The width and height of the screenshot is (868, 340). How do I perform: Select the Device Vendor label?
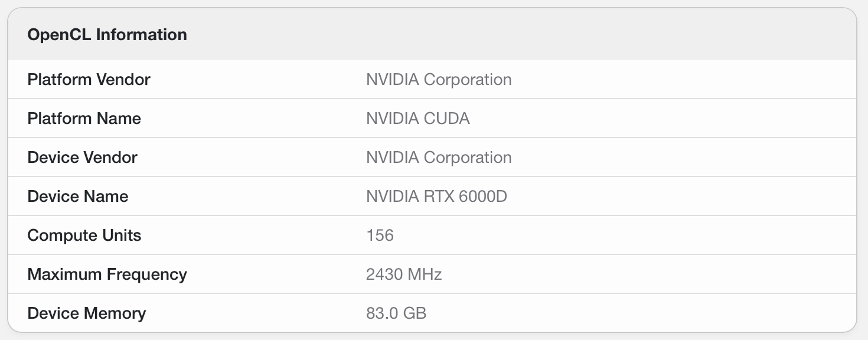coord(82,158)
